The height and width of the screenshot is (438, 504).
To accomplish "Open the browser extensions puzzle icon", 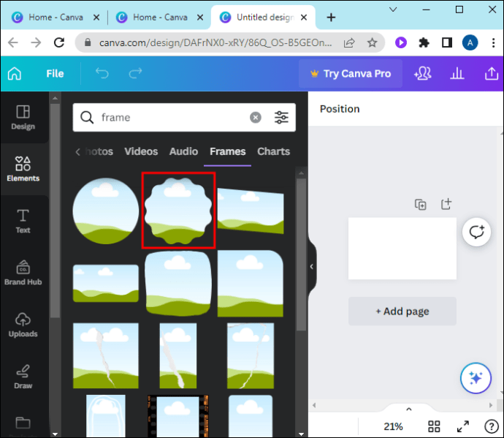I will [x=424, y=42].
